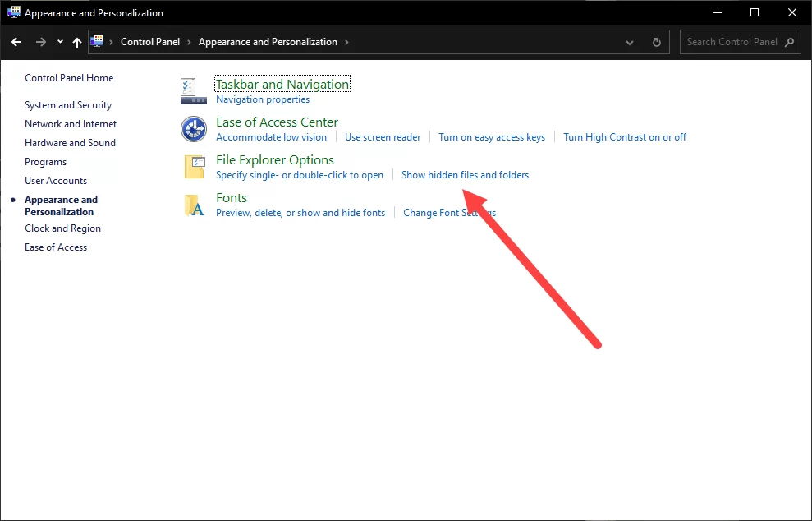Viewport: 812px width, 521px height.
Task: Open the recent locations dropdown arrow
Action: [x=59, y=41]
